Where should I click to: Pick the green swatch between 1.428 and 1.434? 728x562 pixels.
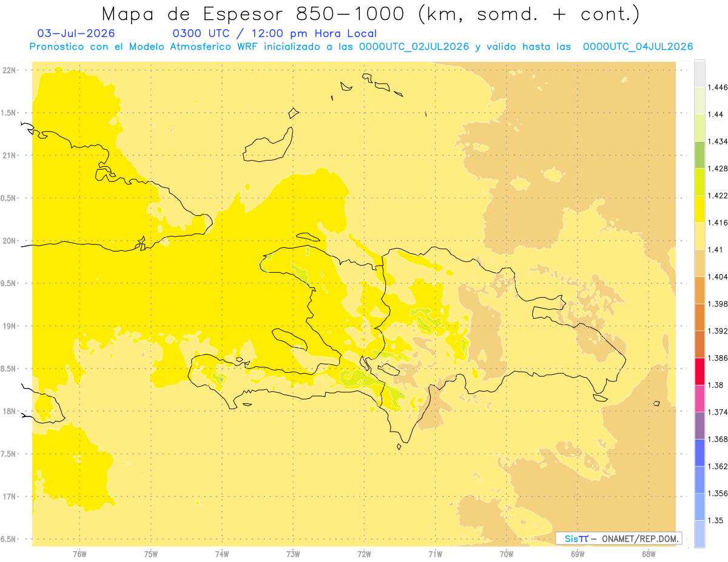pos(699,155)
